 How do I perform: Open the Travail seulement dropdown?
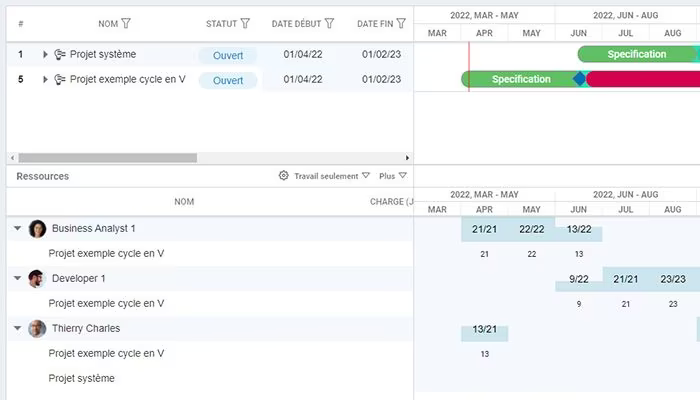[332, 176]
